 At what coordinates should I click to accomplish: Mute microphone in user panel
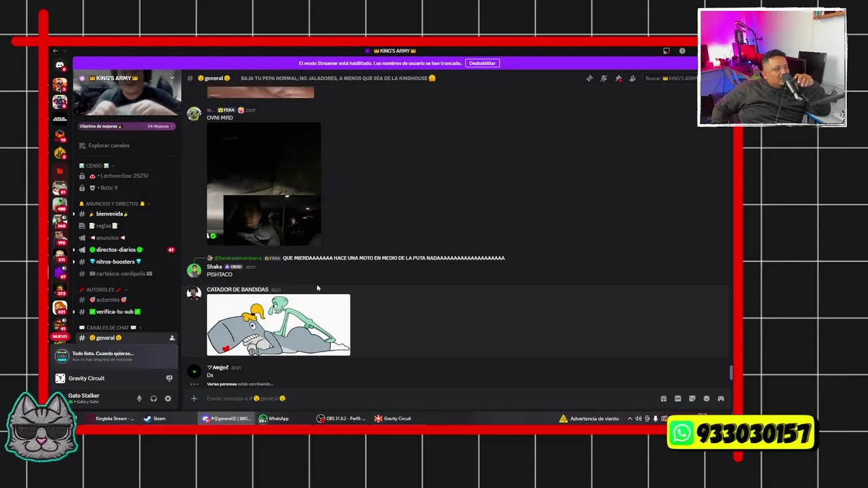139,399
